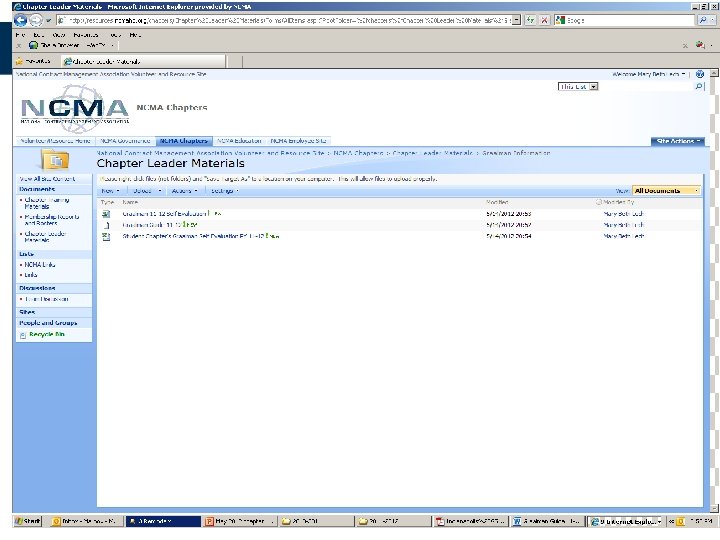Open the All Documents view selector
The width and height of the screenshot is (720, 540).
point(666,191)
